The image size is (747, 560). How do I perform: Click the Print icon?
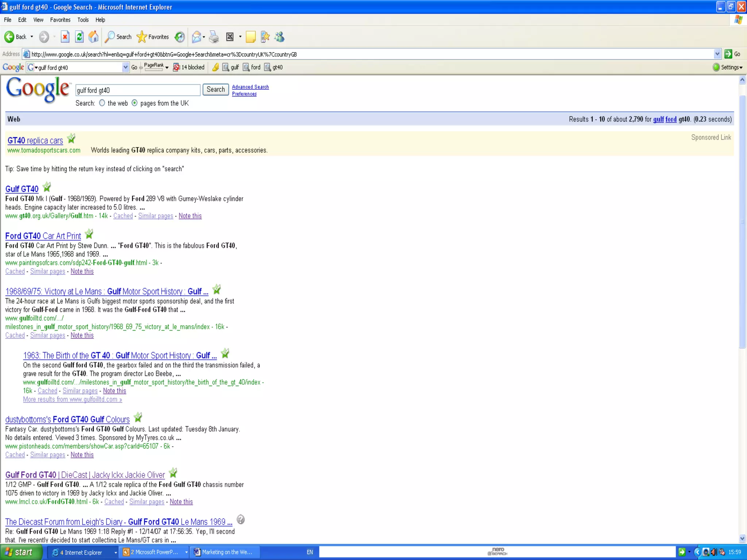point(214,37)
